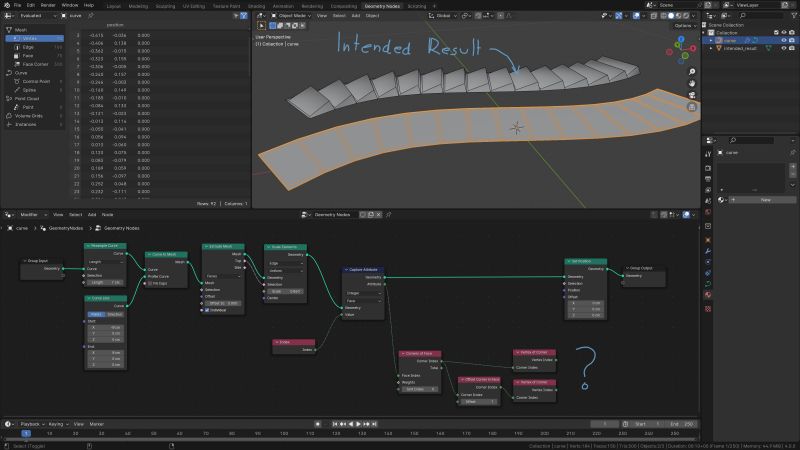Hide the curve object with its eye icon

[784, 40]
